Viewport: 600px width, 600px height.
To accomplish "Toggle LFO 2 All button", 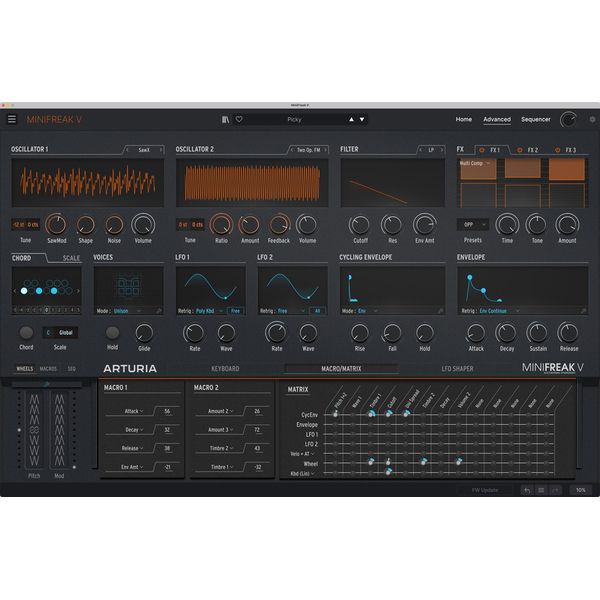I will click(x=317, y=311).
